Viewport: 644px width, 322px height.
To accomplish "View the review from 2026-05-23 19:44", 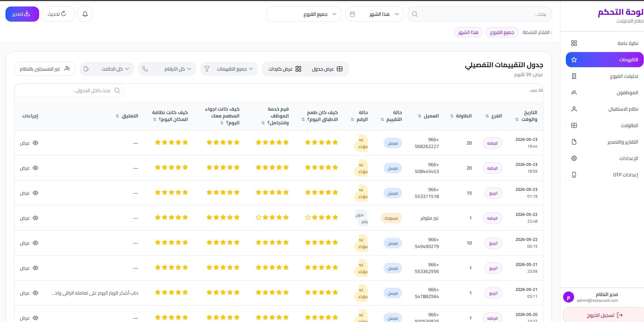I will coord(29,143).
